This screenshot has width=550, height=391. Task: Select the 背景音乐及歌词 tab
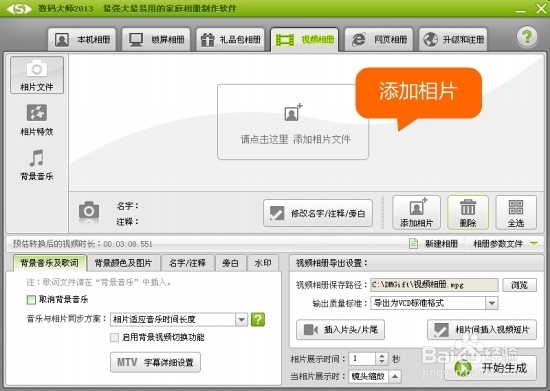(x=49, y=263)
